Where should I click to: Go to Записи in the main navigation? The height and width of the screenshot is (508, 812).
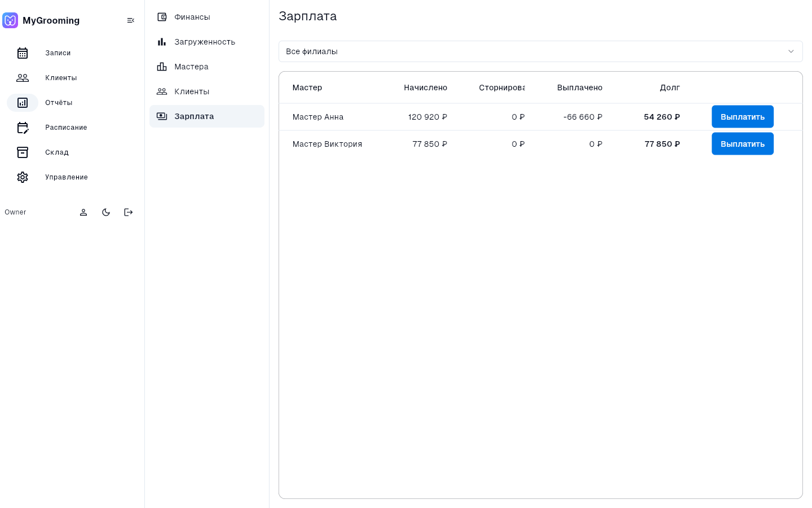58,53
